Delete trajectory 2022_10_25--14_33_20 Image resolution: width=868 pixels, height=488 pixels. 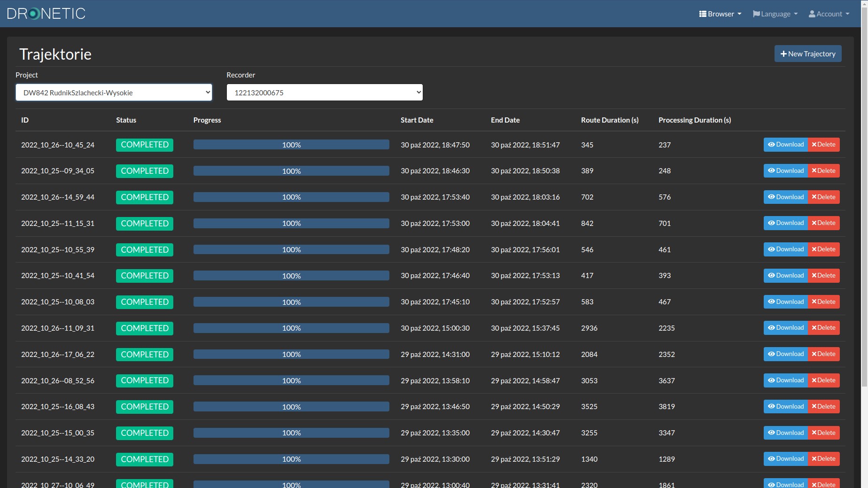[824, 459]
